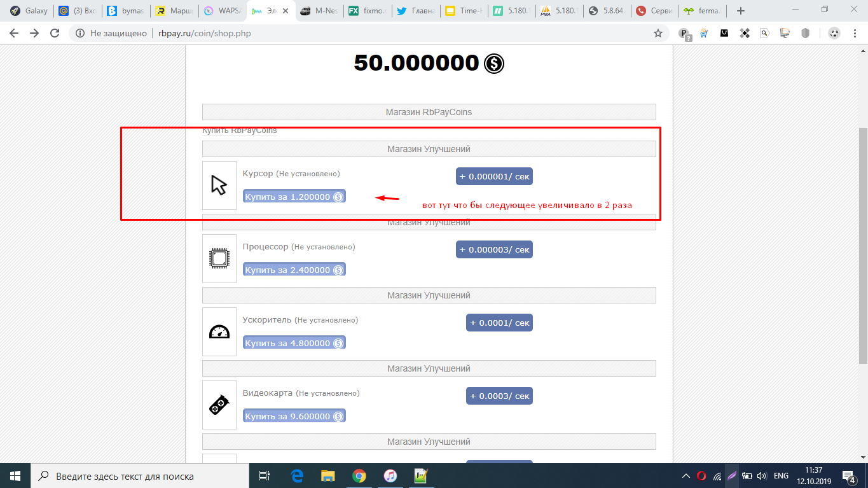Click the Windows search box

pyautogui.click(x=140, y=476)
